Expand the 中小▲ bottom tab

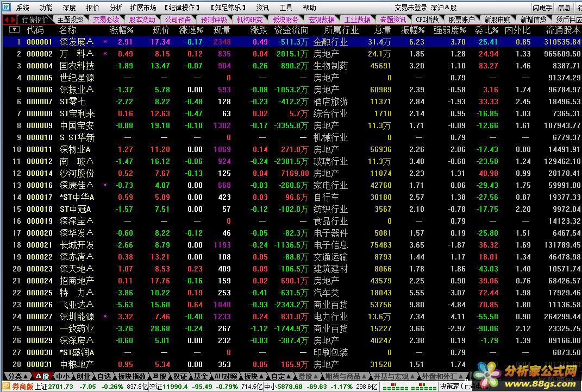coord(62,376)
